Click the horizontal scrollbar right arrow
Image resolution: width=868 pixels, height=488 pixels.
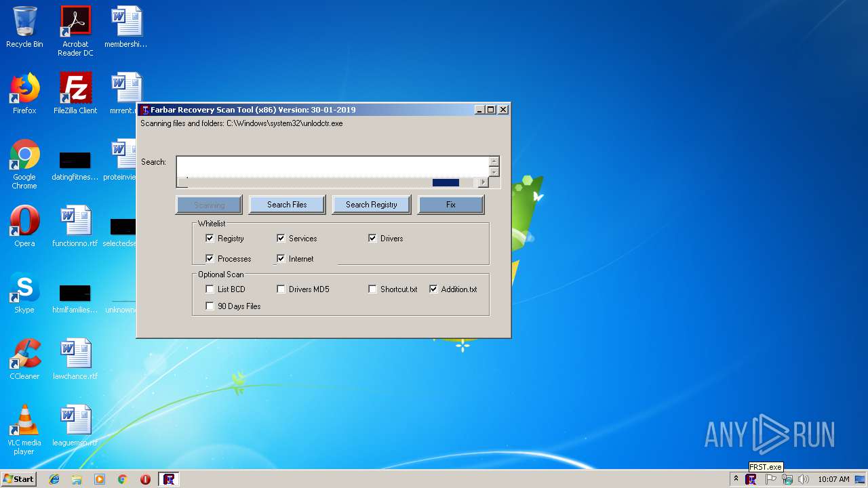[x=483, y=182]
